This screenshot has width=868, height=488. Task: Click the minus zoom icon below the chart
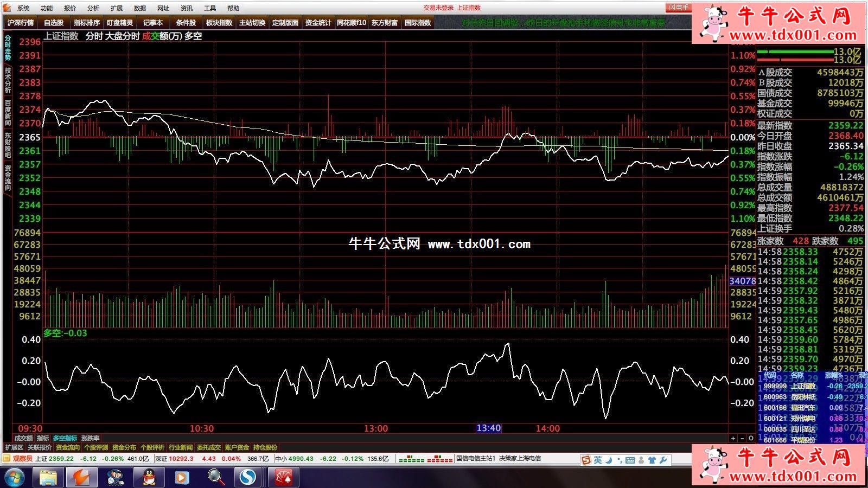[742, 438]
